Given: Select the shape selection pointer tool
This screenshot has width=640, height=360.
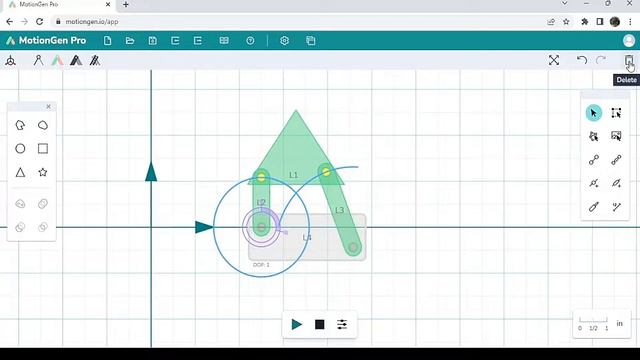Looking at the screenshot, I should pos(593,136).
